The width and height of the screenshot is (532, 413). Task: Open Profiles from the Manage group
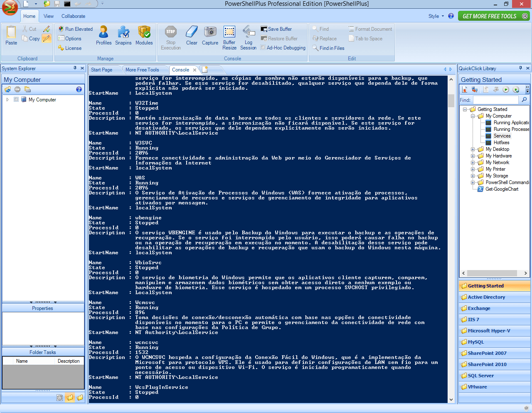point(103,35)
